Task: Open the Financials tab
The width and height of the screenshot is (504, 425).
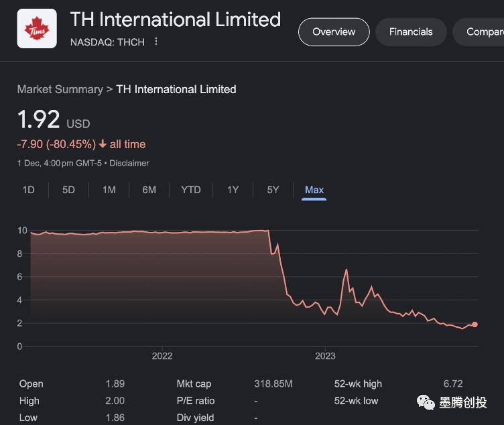Action: pos(411,32)
